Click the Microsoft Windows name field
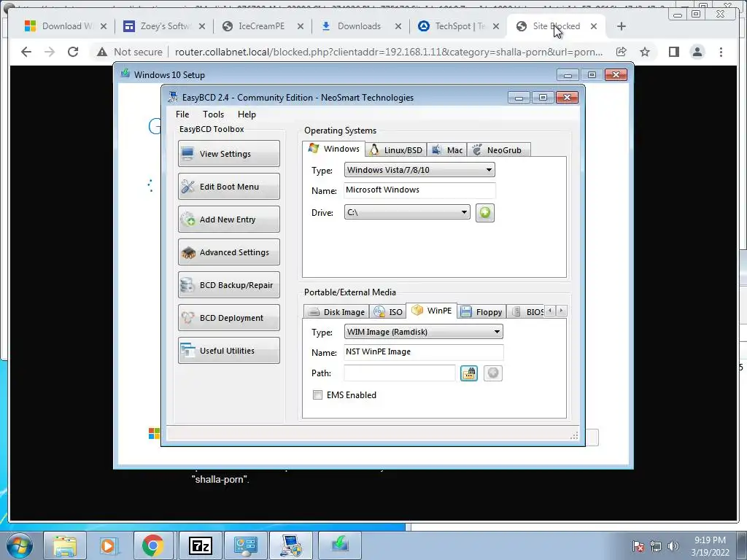747x560 pixels. click(x=419, y=190)
